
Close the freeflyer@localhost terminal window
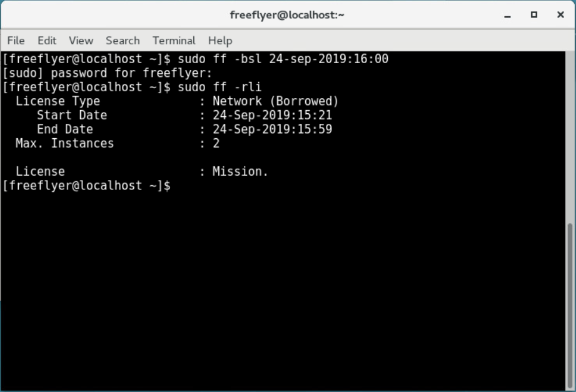pyautogui.click(x=560, y=15)
